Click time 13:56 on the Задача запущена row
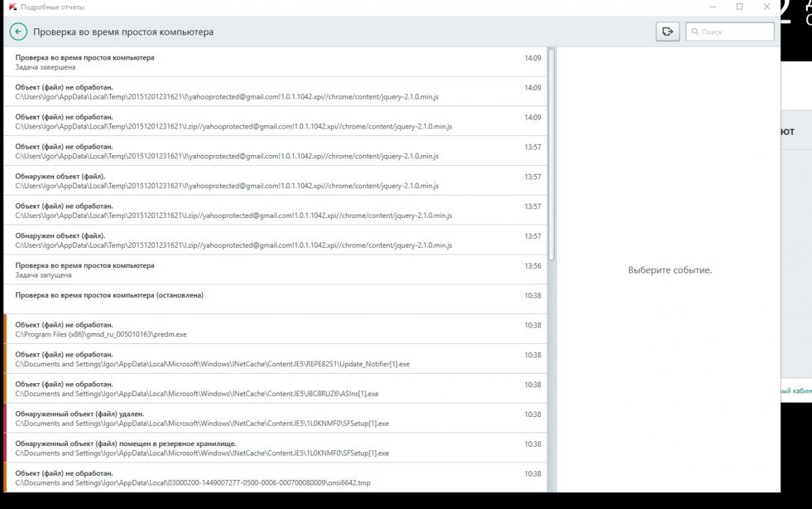 point(533,266)
